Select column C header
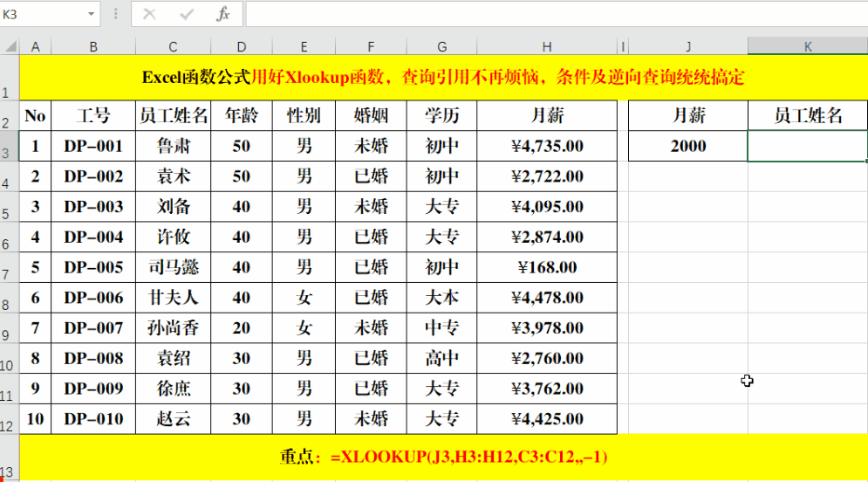This screenshot has height=482, width=868. [x=174, y=47]
